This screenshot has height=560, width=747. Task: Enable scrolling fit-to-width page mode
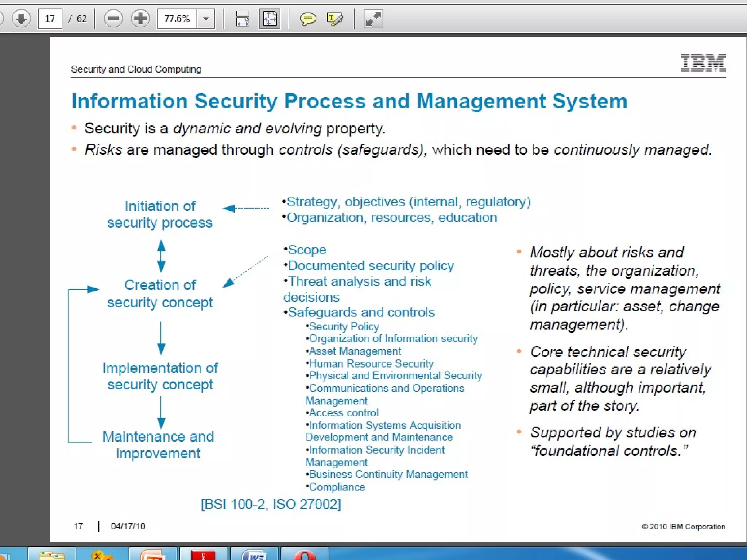pos(243,19)
